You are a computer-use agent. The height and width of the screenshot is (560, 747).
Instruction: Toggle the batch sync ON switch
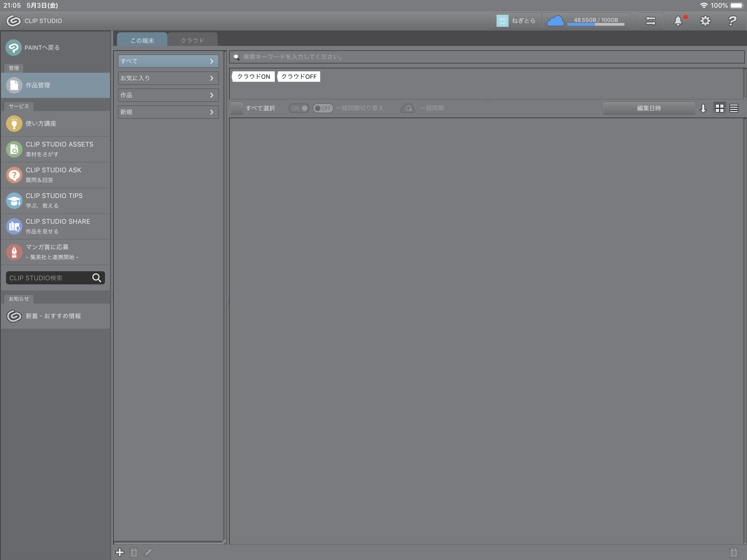pyautogui.click(x=299, y=108)
